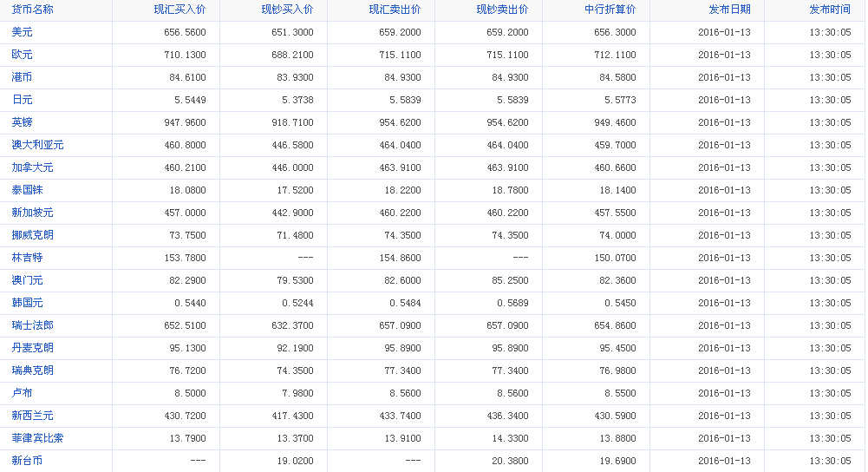
Task: Click the 中行折算价 column header
Action: tap(610, 10)
